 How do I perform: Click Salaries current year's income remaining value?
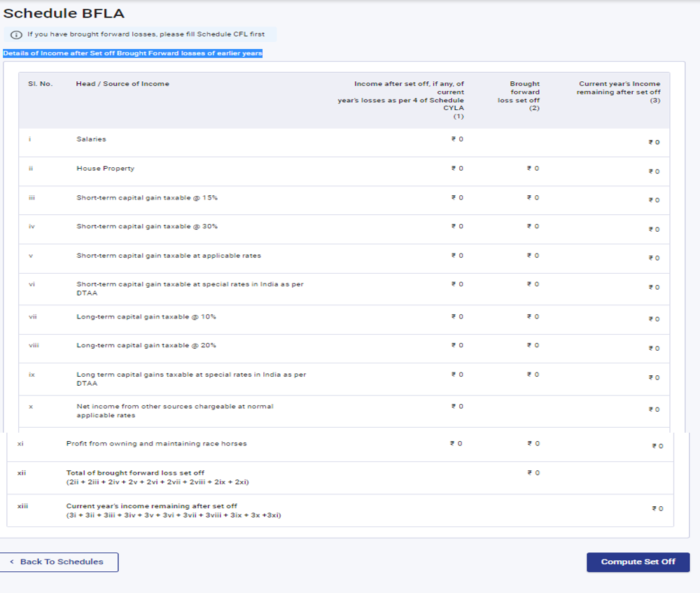click(x=654, y=143)
